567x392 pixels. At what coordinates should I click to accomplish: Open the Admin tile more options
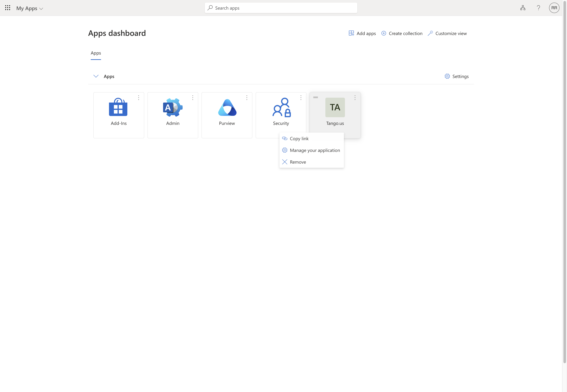click(193, 98)
